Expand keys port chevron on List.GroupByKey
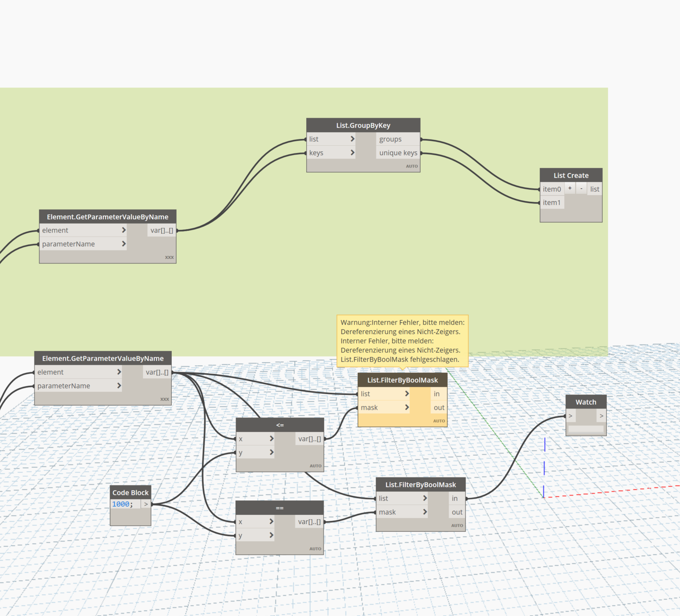The width and height of the screenshot is (680, 616). [352, 153]
